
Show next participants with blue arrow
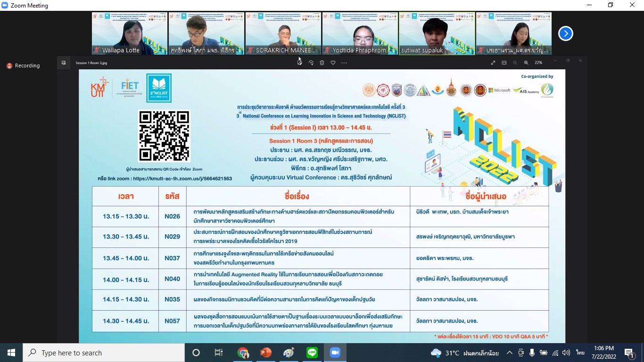[565, 33]
